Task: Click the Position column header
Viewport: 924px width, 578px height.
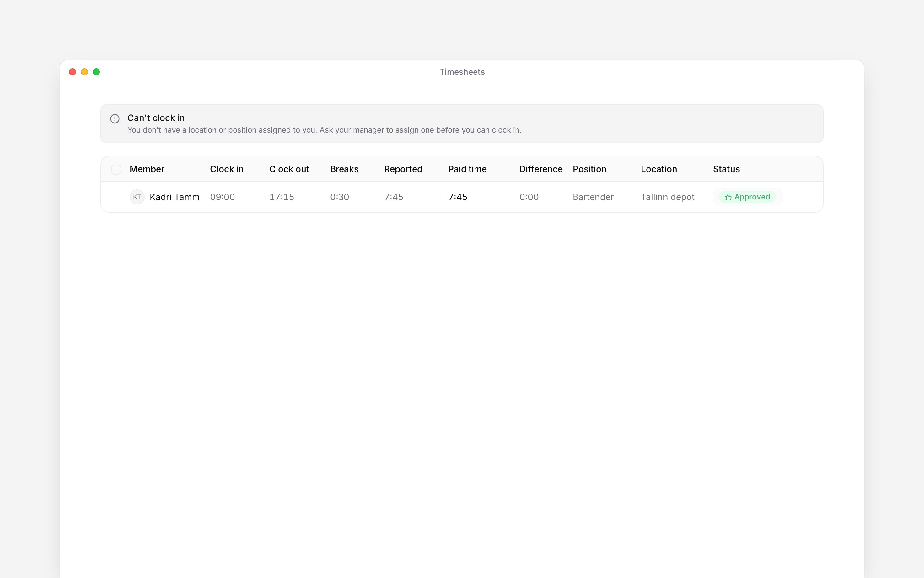Action: pos(589,169)
